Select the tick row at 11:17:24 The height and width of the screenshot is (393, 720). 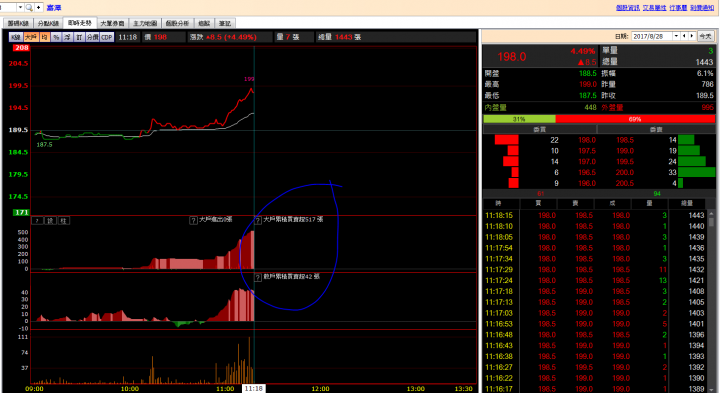click(x=595, y=281)
